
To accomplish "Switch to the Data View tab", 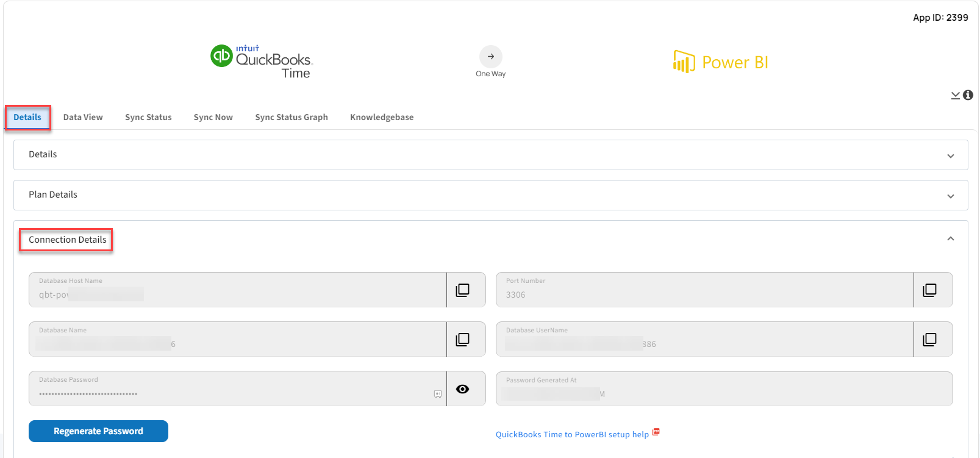I will click(83, 117).
